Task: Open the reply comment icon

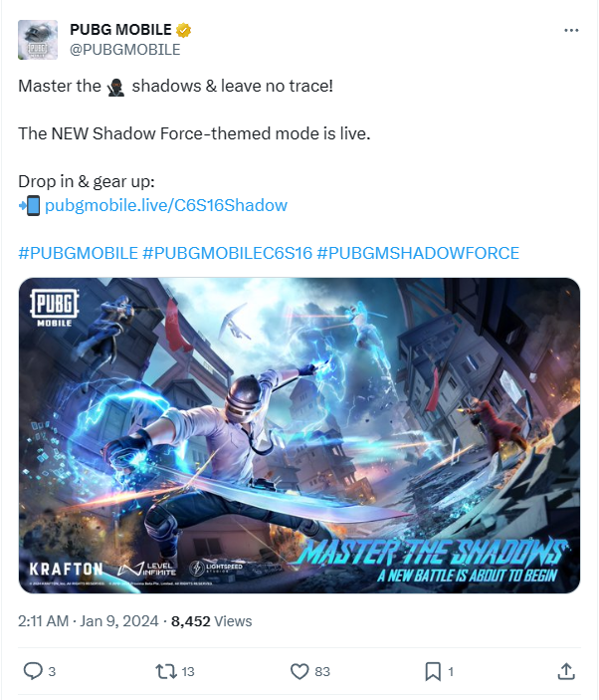Action: pos(33,671)
